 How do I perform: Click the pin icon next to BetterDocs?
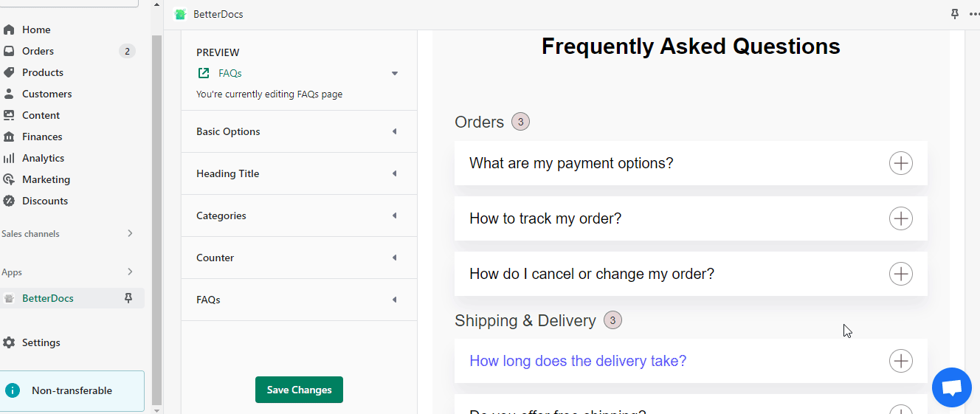[x=128, y=298]
